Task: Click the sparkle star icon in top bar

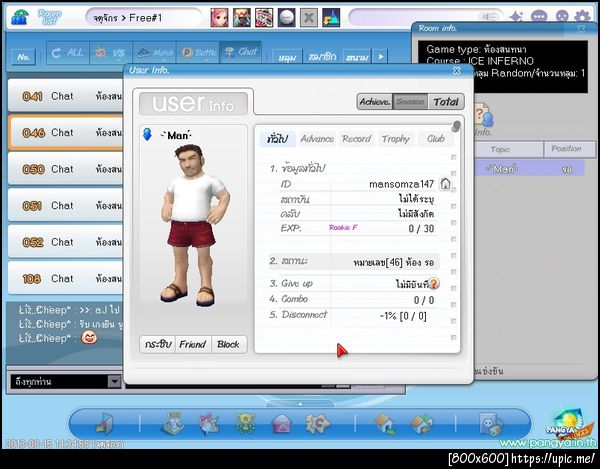Action: (515, 17)
